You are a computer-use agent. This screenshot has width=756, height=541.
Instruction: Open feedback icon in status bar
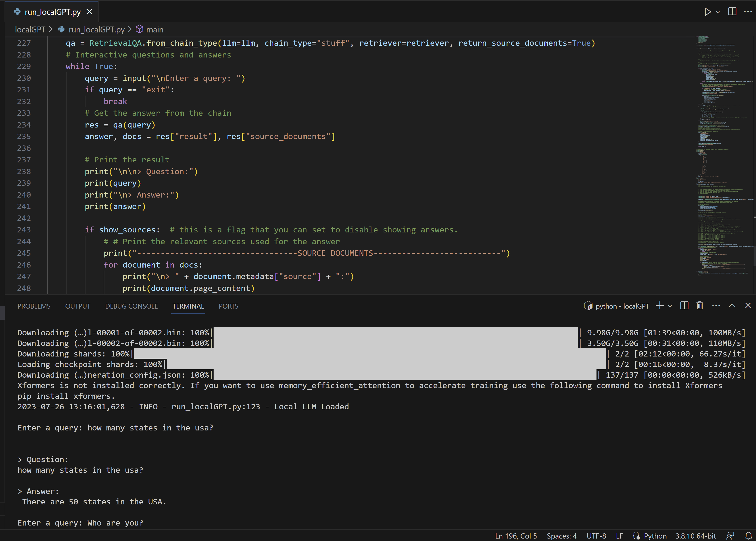(x=730, y=536)
